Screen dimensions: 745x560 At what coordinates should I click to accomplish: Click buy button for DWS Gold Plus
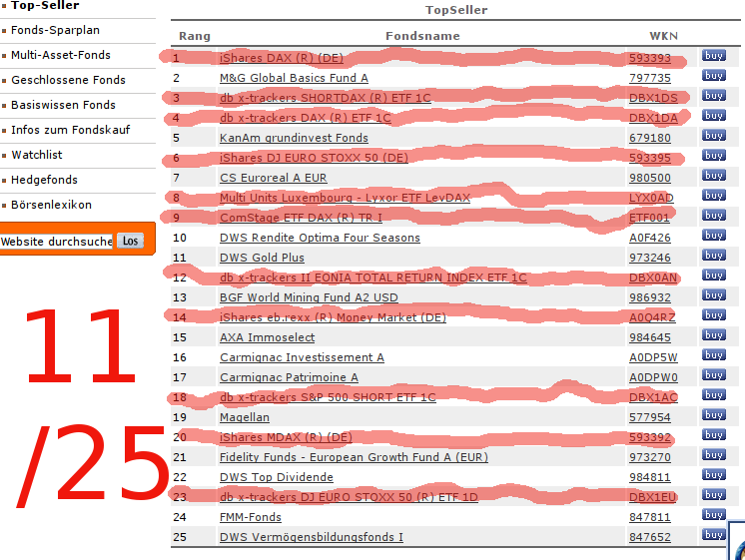(714, 256)
